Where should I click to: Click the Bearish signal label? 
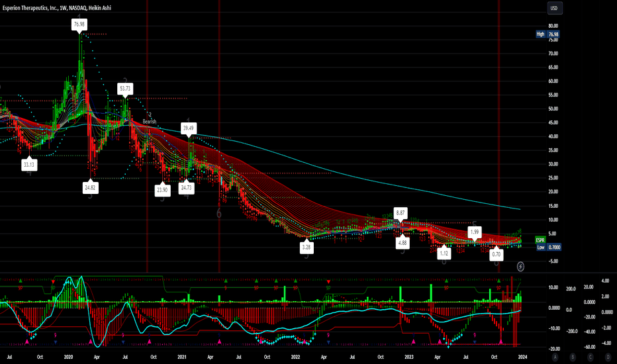coord(150,122)
